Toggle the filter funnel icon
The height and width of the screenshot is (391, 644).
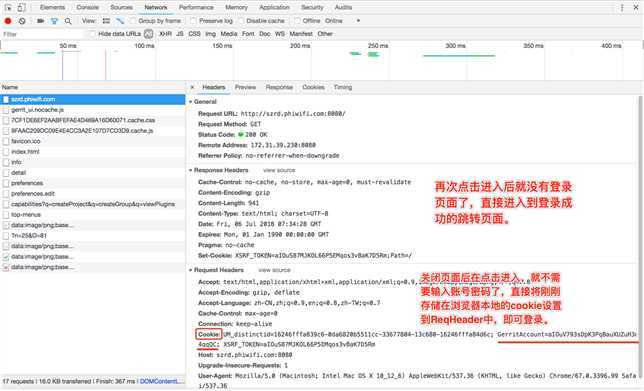point(54,21)
